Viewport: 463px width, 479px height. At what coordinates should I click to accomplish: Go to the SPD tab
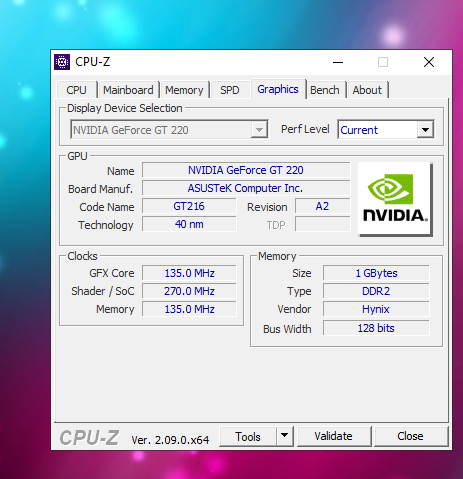(x=230, y=90)
